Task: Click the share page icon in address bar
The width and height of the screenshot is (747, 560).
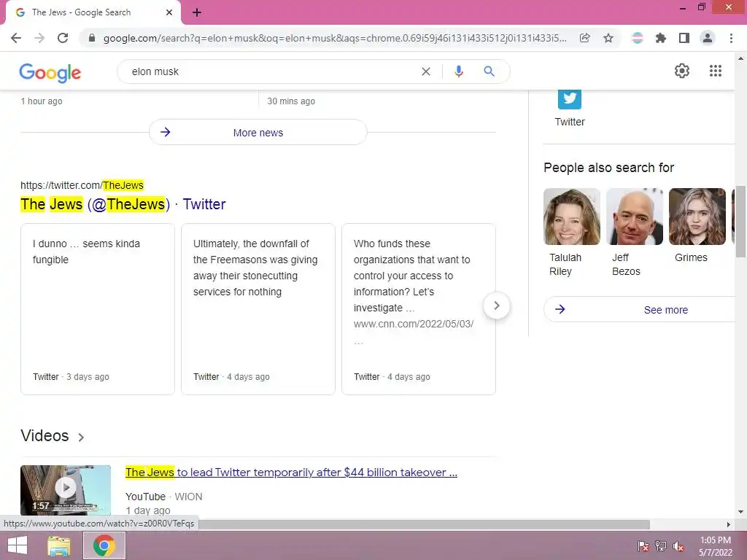Action: coord(585,38)
